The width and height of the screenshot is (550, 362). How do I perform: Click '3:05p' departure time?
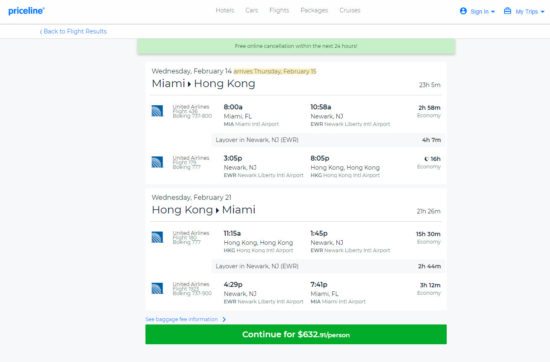[233, 158]
